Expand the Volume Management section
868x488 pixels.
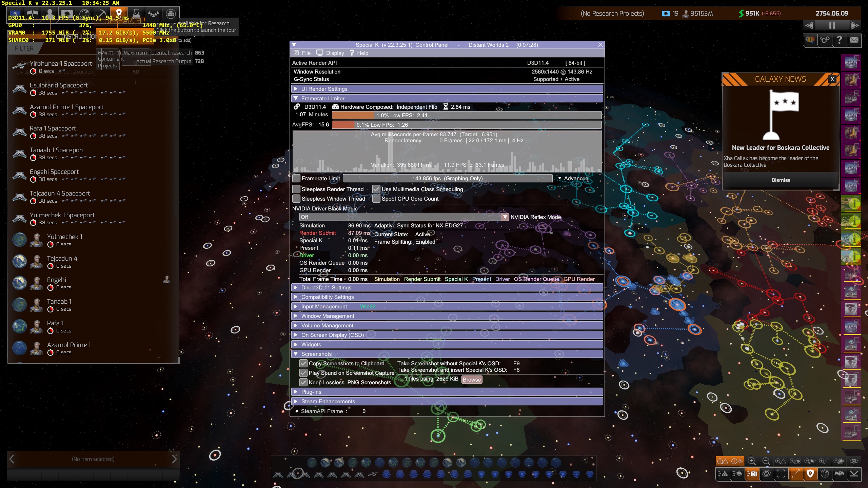point(447,325)
